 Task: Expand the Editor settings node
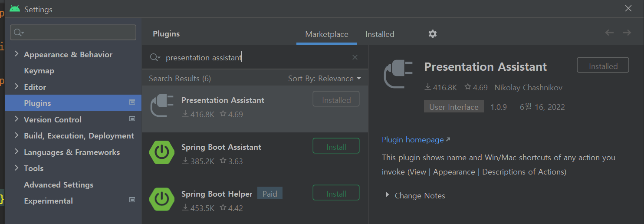(16, 86)
